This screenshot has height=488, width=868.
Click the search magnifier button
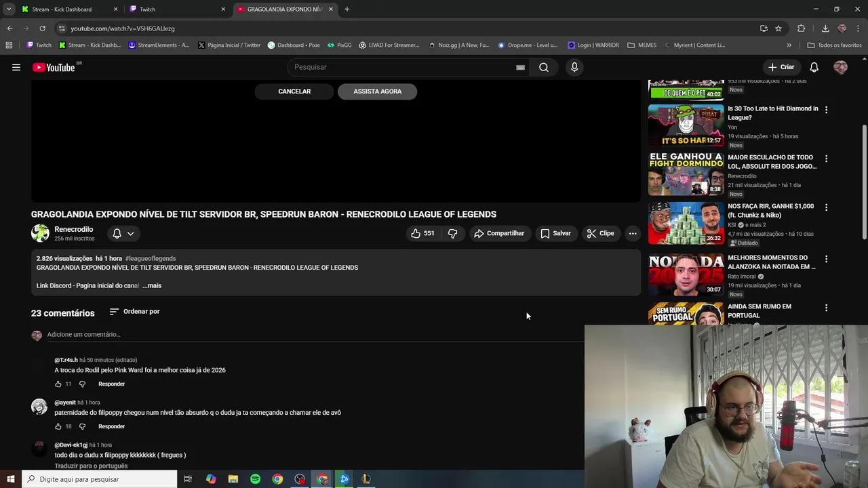(x=544, y=67)
